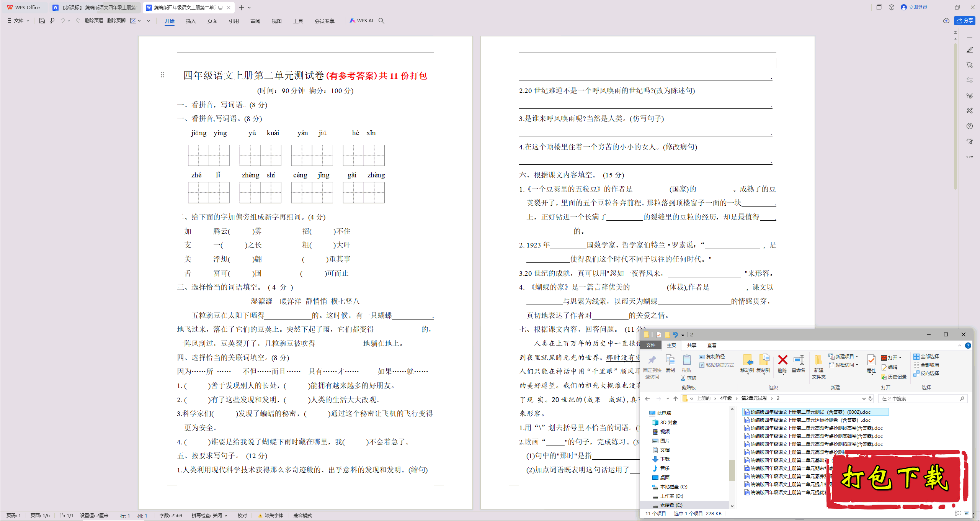Click 删除页眉 button
This screenshot has height=521, width=980.
click(94, 21)
